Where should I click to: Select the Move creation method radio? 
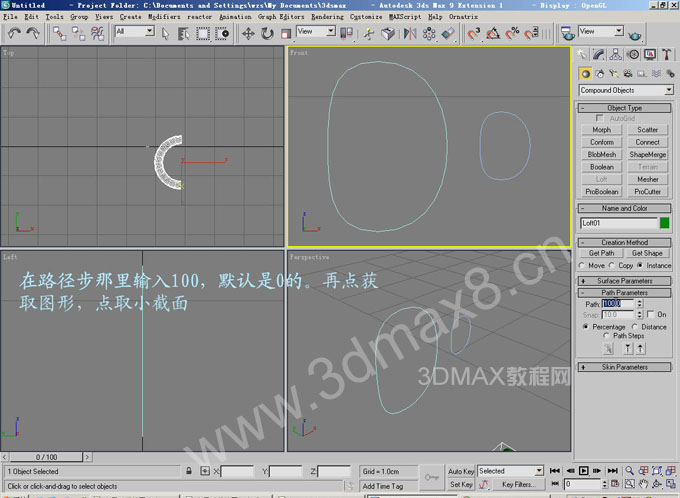click(x=582, y=265)
